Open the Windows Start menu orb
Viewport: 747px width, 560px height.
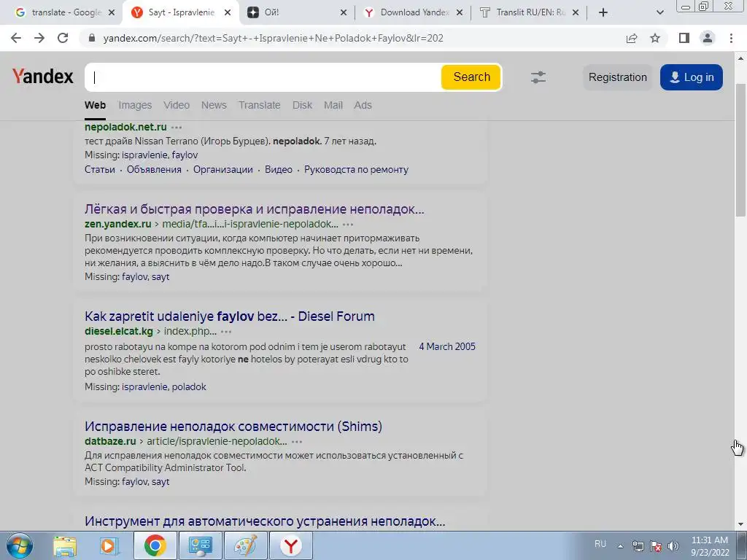pos(20,545)
